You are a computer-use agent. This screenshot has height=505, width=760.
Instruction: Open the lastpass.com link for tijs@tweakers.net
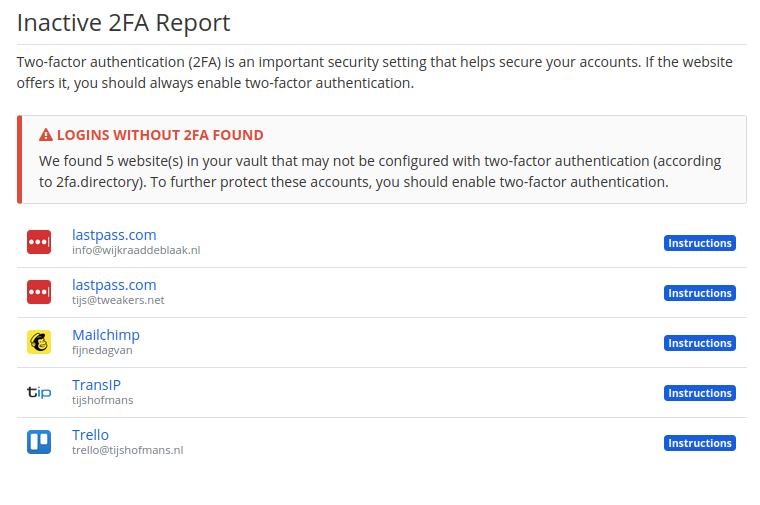pos(114,285)
